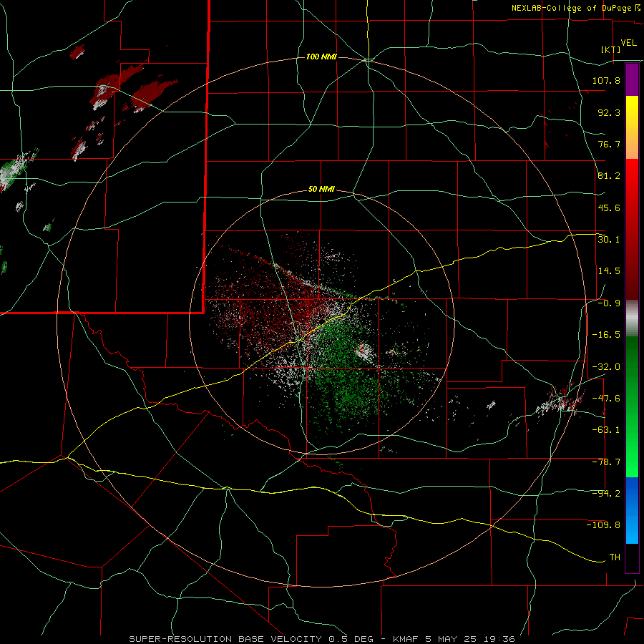
Task: Click the 45.6 velocity scale value
Action: 609,208
